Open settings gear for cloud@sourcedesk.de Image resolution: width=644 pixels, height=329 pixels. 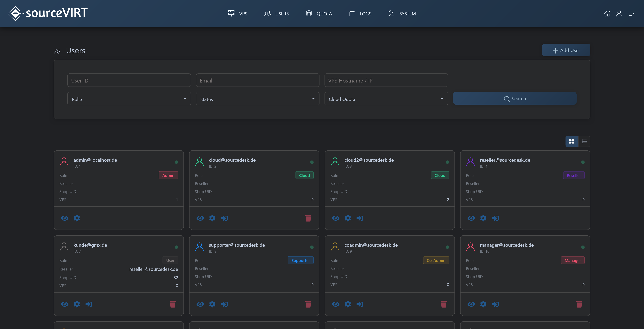coord(212,218)
